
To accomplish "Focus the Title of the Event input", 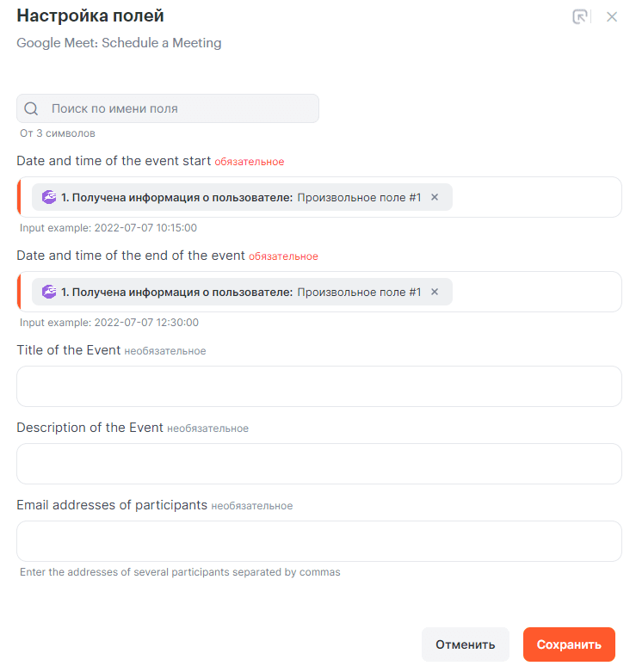I will click(x=318, y=386).
